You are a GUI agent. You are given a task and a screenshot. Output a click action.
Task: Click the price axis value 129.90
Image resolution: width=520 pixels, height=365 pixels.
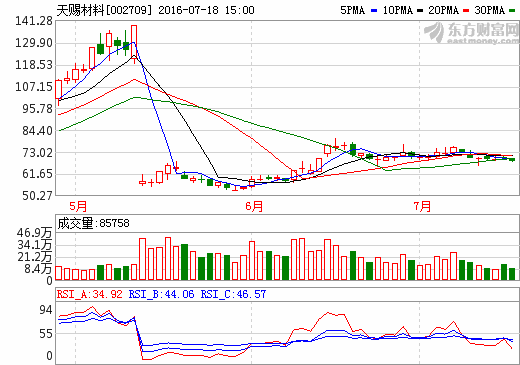point(34,43)
